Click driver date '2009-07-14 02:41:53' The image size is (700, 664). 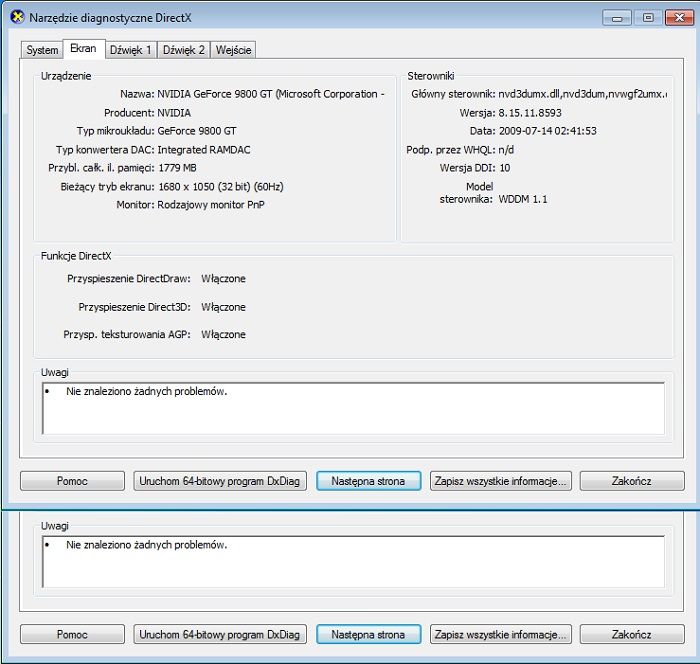point(548,131)
